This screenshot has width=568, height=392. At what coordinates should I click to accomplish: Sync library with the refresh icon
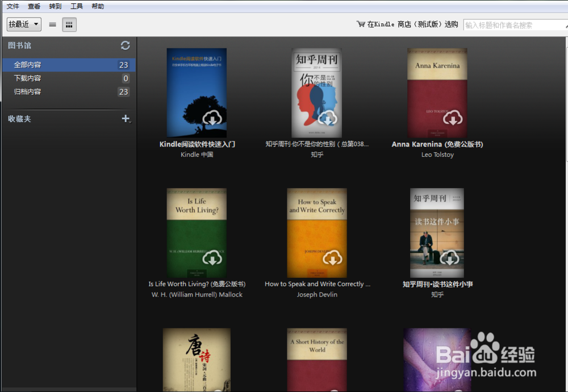coord(126,45)
